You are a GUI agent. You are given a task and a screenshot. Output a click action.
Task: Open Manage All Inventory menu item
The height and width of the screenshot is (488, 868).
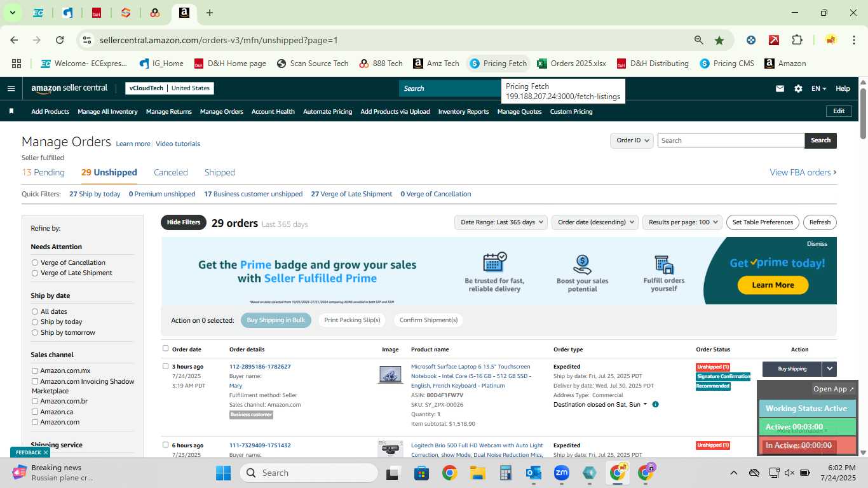[107, 111]
